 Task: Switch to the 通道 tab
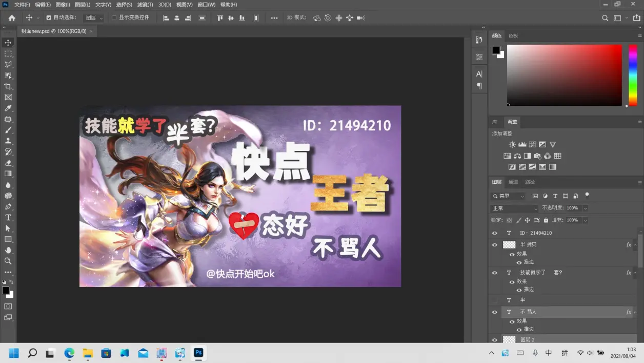coord(513,182)
